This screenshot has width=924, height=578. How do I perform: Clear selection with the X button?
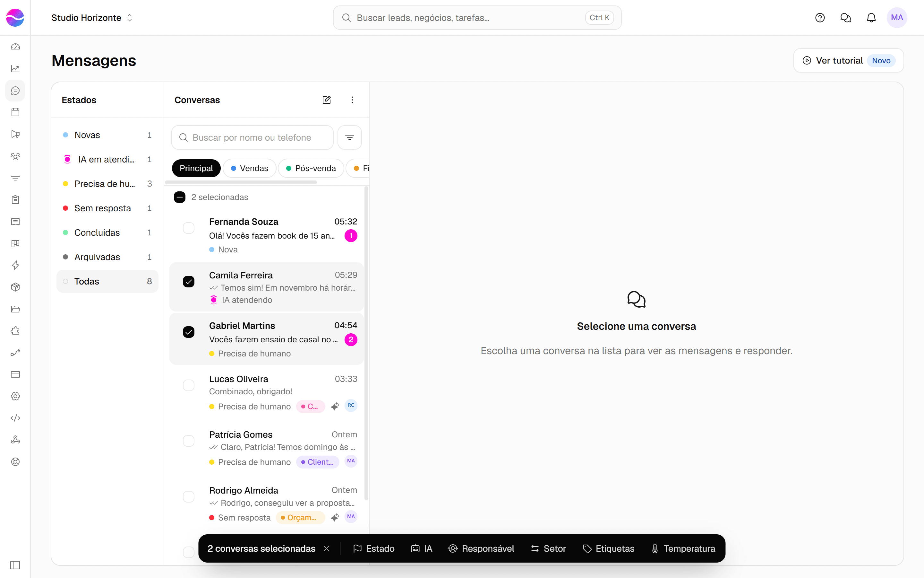[327, 548]
